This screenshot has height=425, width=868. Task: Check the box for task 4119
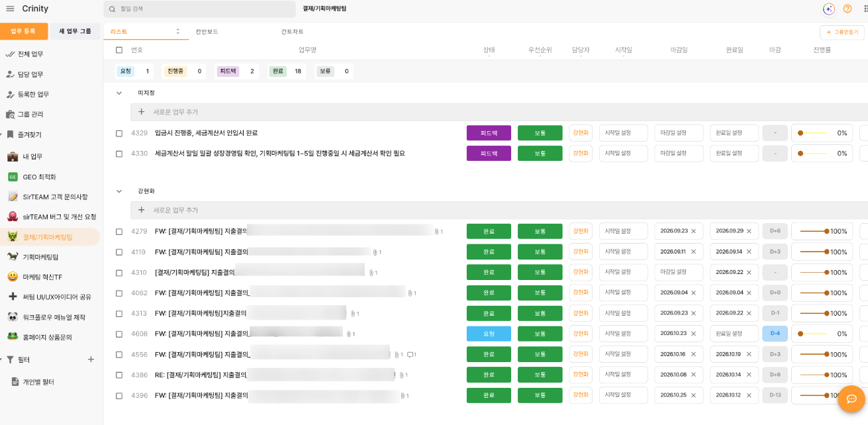point(119,252)
